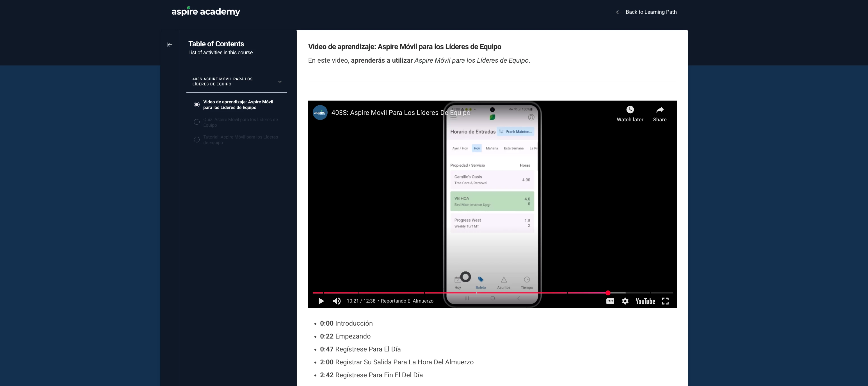
Task: Collapse the 403S Aspire Móvil section chevron
Action: click(280, 81)
